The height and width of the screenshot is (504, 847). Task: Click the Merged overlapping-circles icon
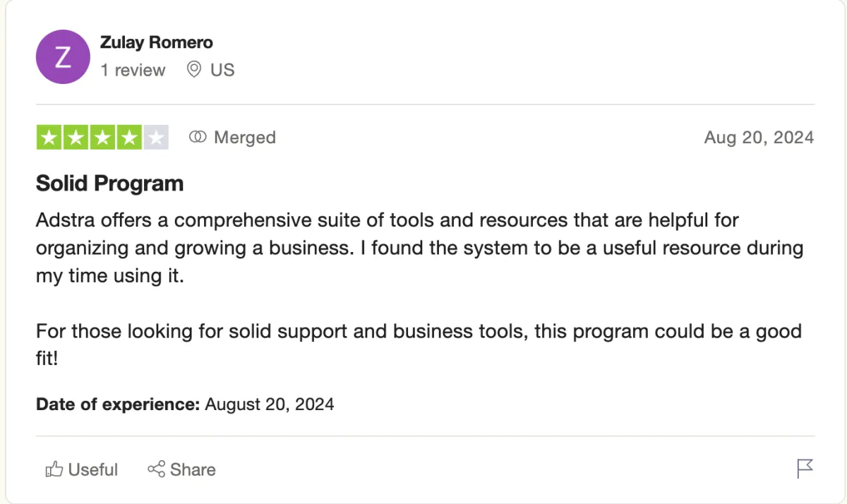click(198, 137)
